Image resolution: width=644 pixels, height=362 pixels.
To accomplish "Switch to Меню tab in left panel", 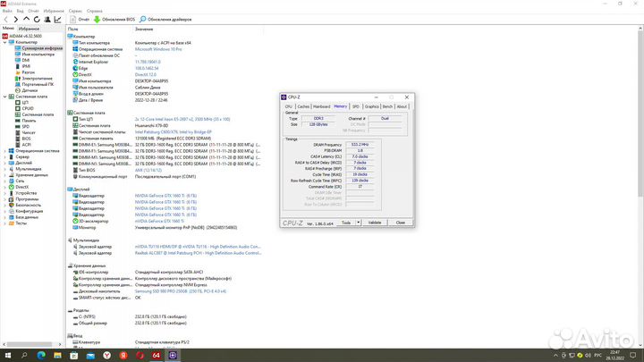I will click(x=8, y=29).
